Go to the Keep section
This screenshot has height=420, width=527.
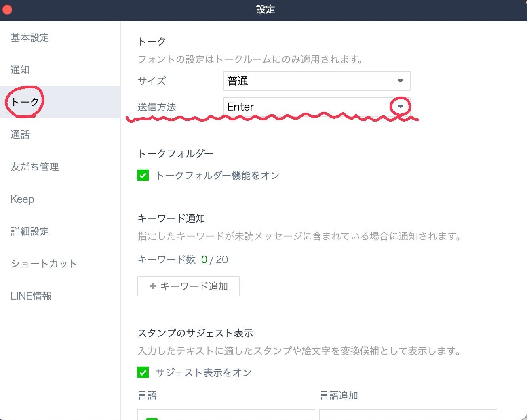pos(22,199)
